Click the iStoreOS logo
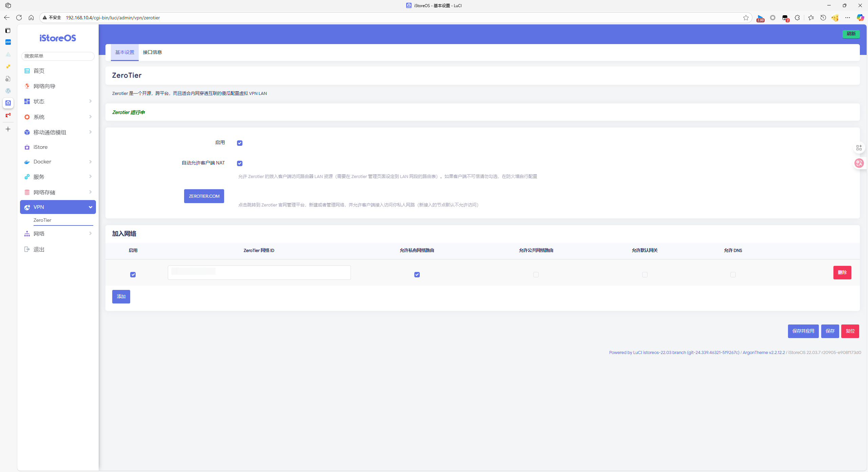 coord(58,38)
